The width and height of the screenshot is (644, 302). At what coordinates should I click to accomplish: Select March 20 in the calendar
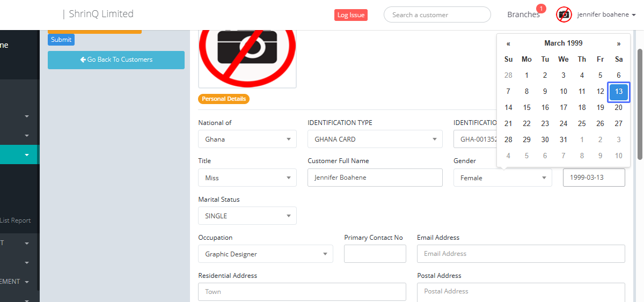(x=618, y=107)
